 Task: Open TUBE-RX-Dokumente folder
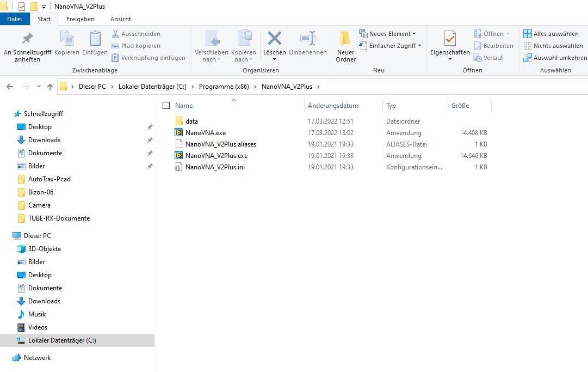tap(59, 218)
